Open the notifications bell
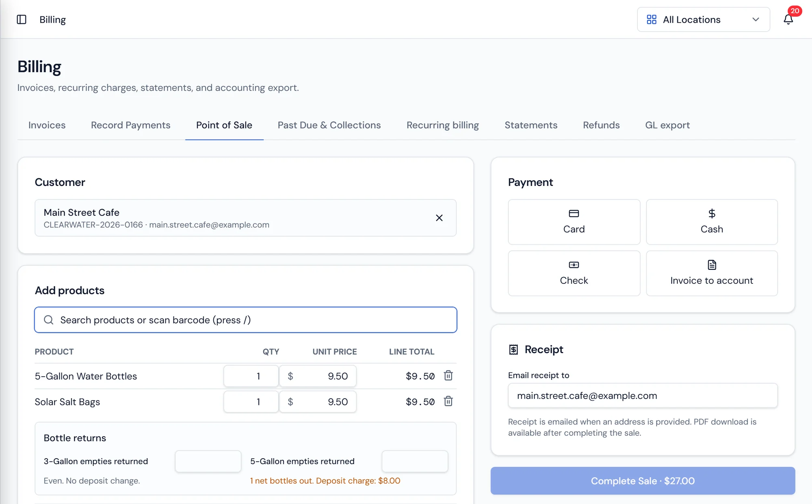Image resolution: width=812 pixels, height=504 pixels. (788, 19)
